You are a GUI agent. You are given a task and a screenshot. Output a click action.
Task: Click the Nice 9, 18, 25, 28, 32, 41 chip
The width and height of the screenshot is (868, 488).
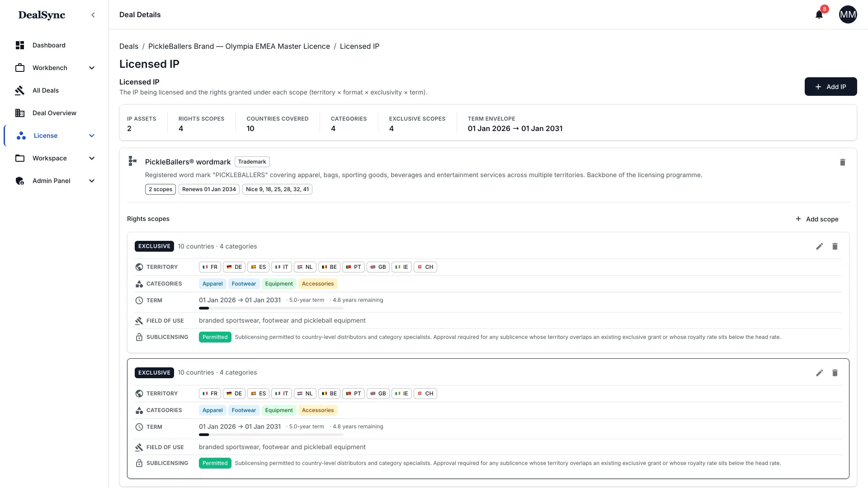coord(277,189)
